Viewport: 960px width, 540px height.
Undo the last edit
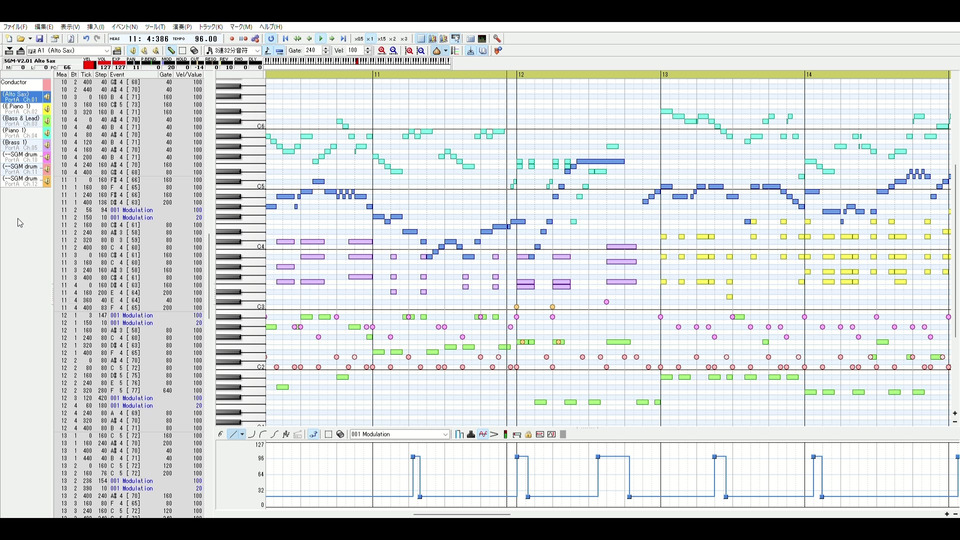(x=86, y=39)
